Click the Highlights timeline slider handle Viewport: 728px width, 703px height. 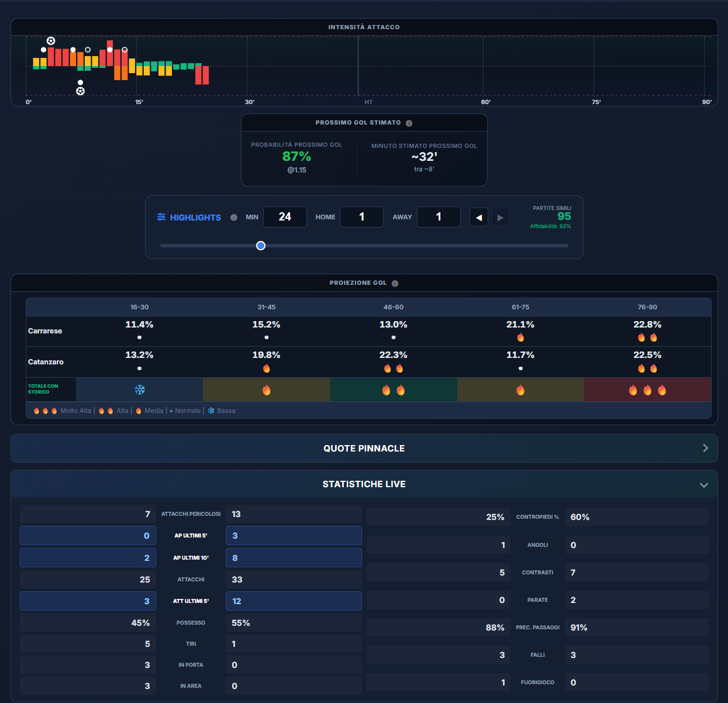coord(261,246)
